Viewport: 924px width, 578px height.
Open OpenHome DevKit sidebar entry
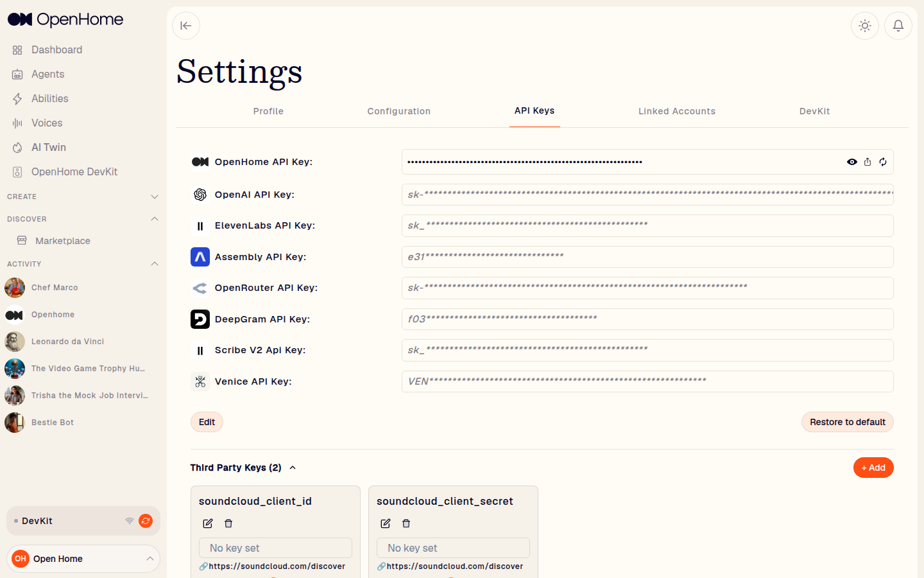[x=74, y=171]
